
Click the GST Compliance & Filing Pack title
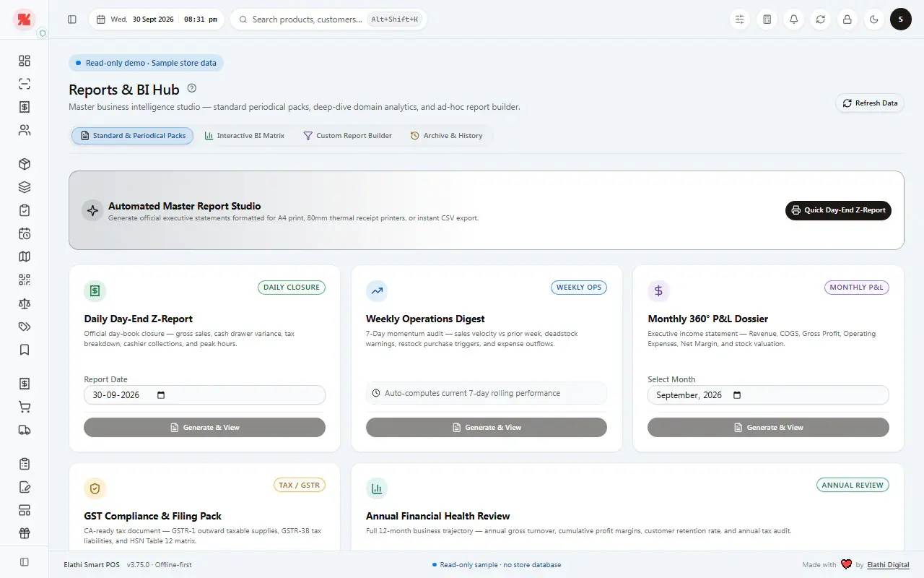(x=153, y=516)
